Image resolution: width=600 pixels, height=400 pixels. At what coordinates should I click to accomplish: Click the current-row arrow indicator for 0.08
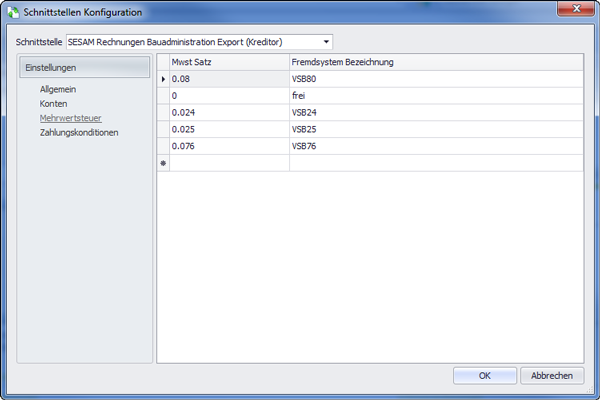click(163, 79)
